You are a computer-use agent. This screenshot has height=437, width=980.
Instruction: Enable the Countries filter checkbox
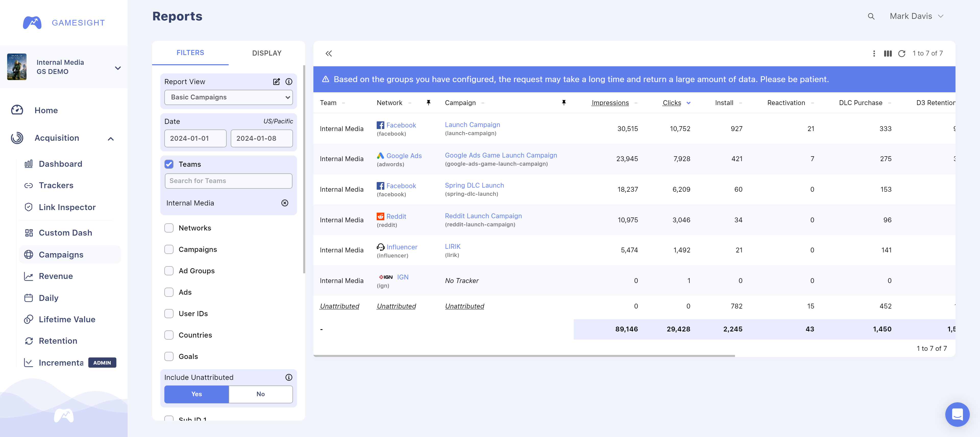click(x=169, y=335)
